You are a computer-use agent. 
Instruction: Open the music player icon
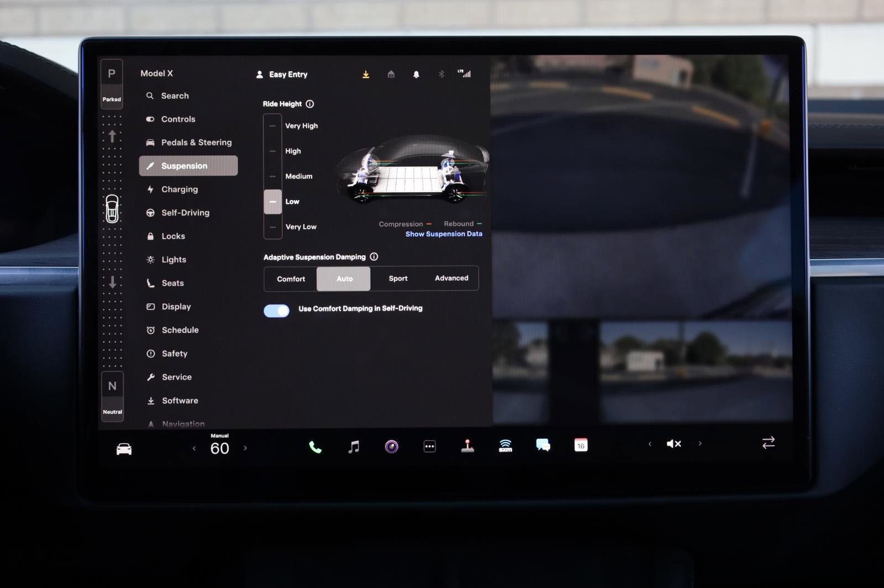(x=354, y=445)
